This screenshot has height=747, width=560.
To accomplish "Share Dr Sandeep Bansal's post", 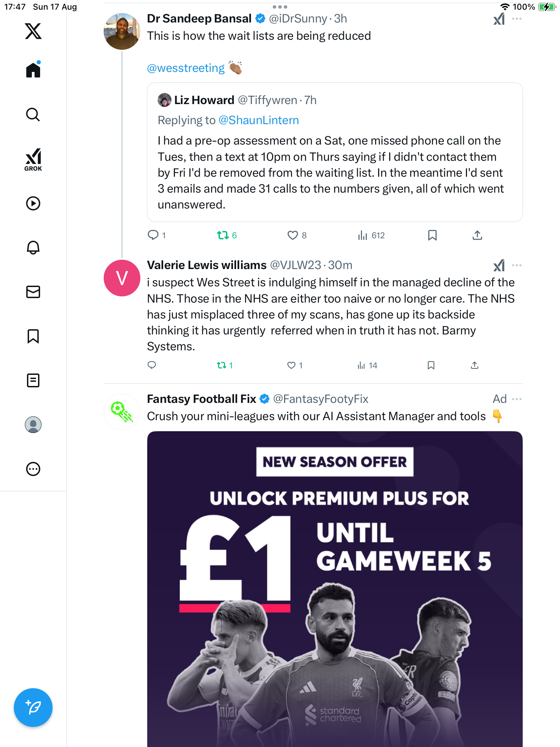I will (477, 236).
